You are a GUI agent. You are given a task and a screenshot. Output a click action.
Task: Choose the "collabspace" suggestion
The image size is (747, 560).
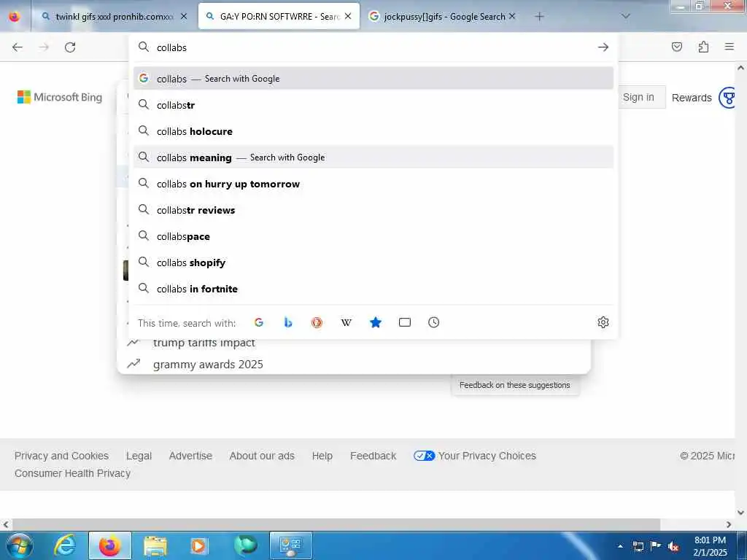tap(373, 236)
